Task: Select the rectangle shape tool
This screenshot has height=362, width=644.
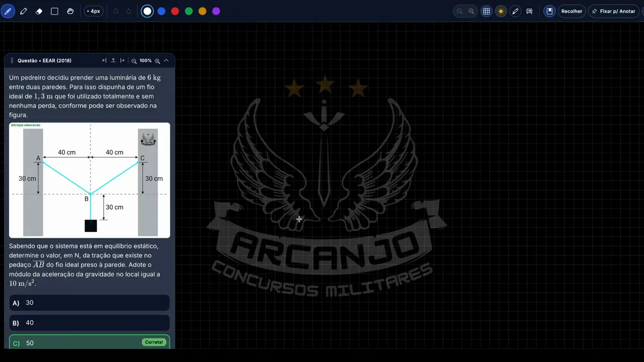Action: (55, 11)
